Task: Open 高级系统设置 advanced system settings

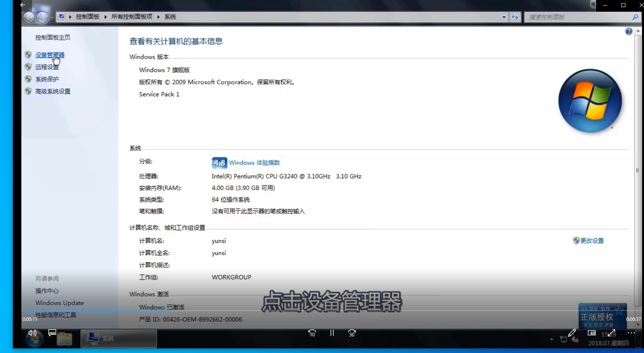Action: point(53,91)
